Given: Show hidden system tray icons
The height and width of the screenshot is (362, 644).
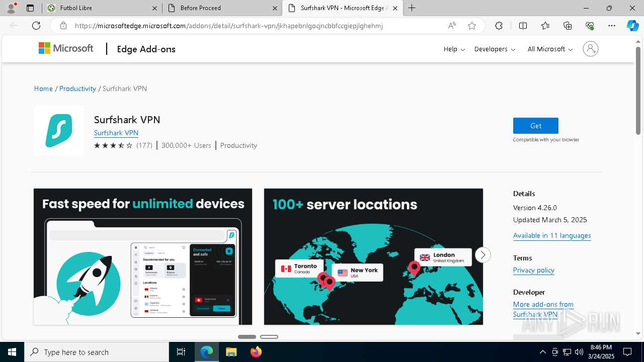Looking at the screenshot, I should [542, 352].
